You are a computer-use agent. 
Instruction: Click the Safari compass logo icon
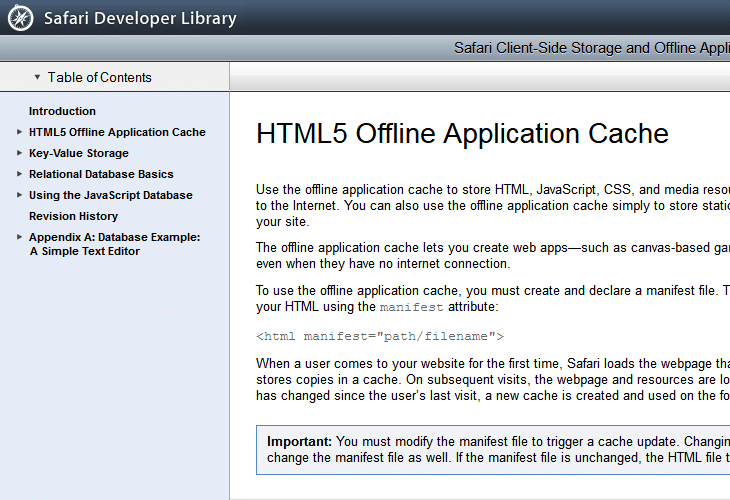pyautogui.click(x=22, y=18)
